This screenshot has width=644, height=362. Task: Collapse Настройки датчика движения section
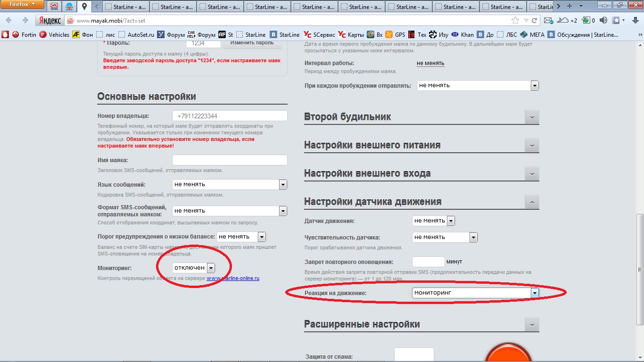(x=532, y=202)
